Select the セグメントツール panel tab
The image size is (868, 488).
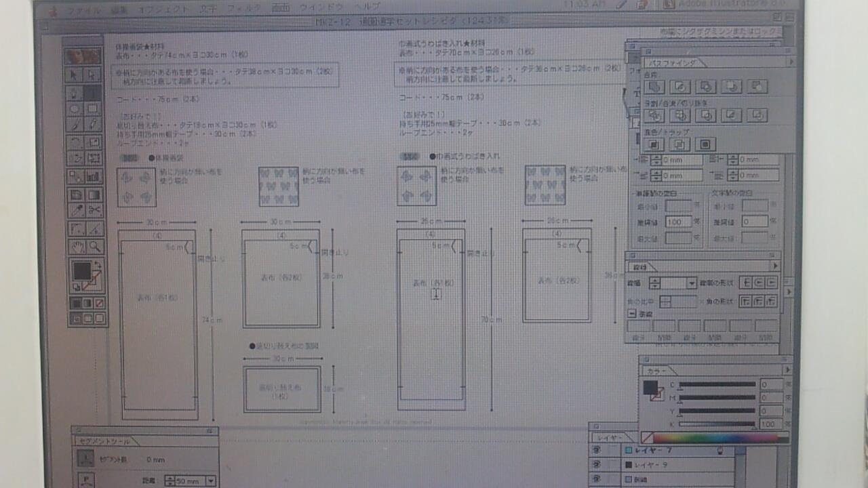(x=105, y=441)
